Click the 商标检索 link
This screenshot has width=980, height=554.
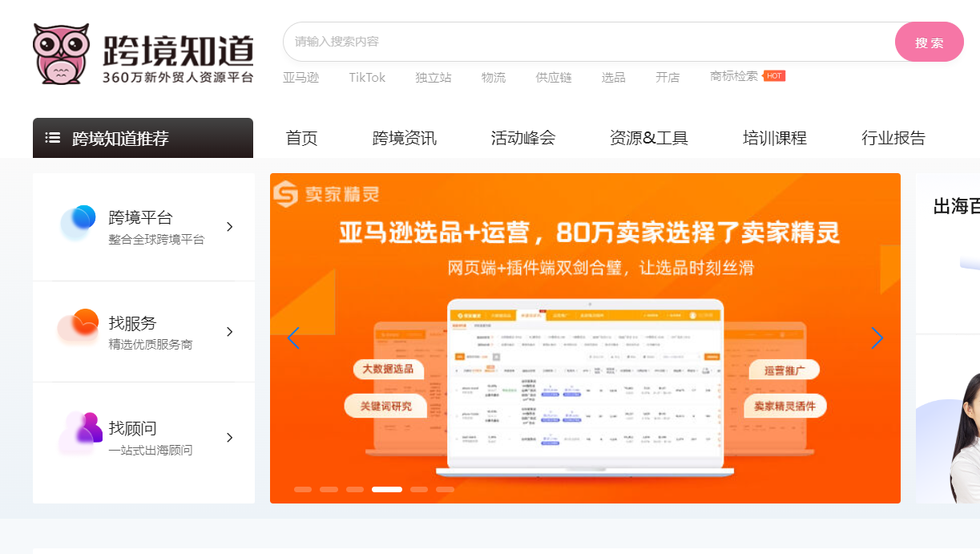pos(734,76)
